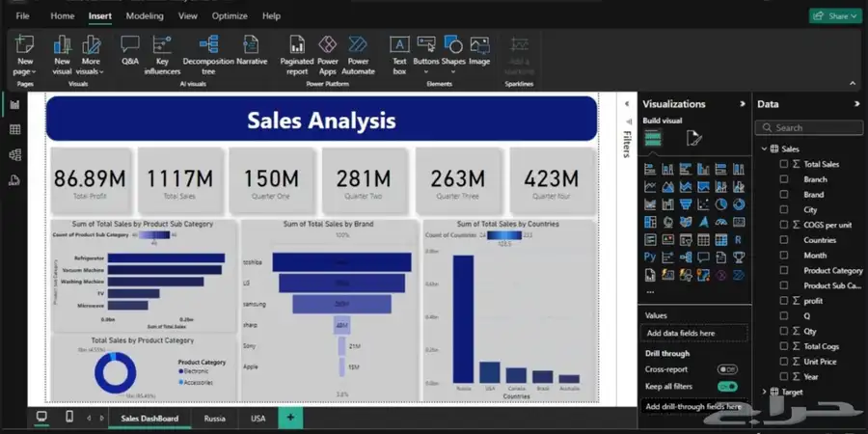Toggle the Keep all filters switch
The width and height of the screenshot is (868, 434).
pyautogui.click(x=727, y=387)
